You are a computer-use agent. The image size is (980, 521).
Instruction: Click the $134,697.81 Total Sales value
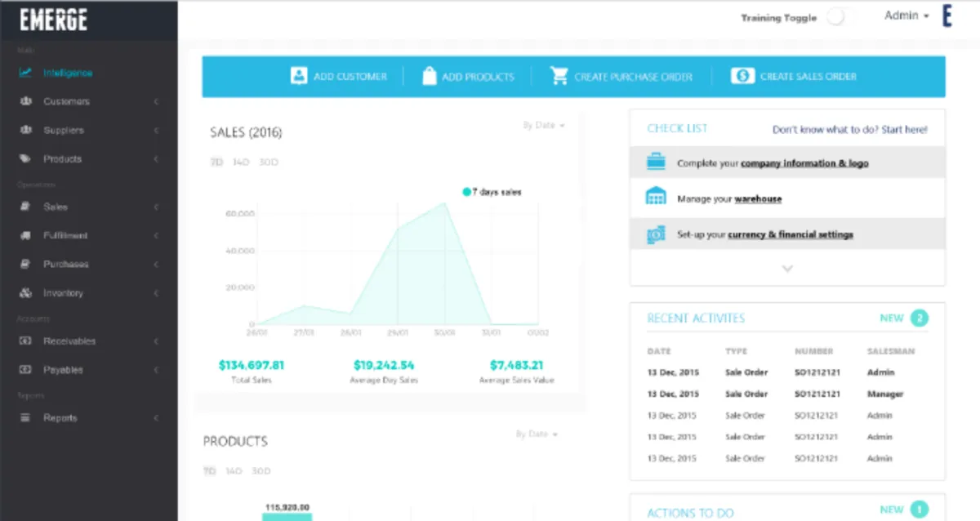[x=252, y=365]
